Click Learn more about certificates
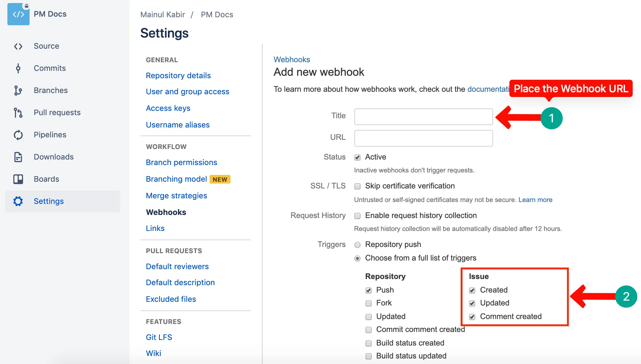The image size is (641, 364). click(x=535, y=200)
